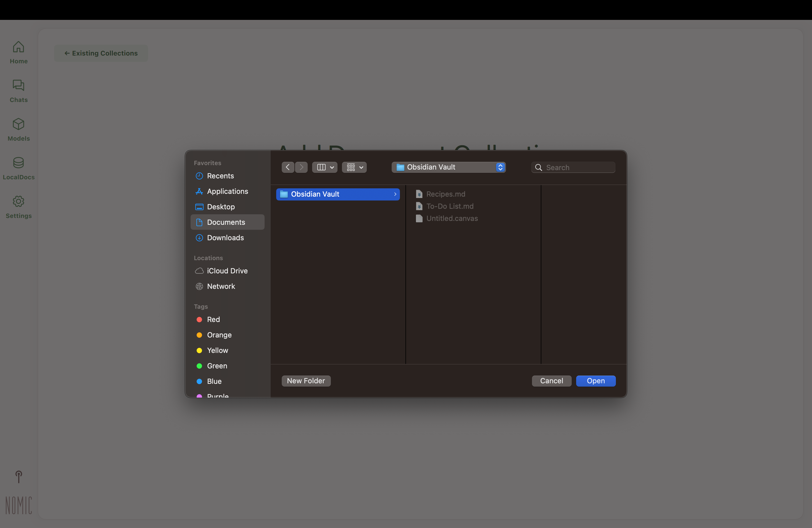Viewport: 812px width, 528px height.
Task: Create a folder with the New Folder button
Action: point(306,381)
